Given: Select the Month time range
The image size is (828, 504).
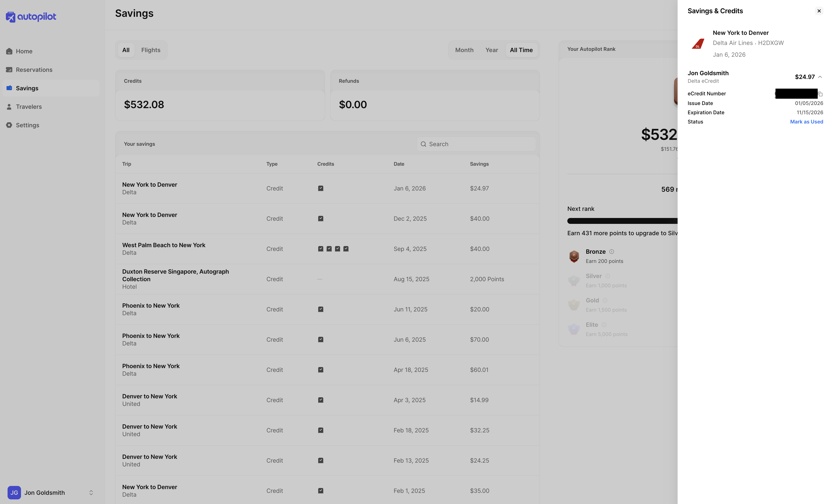Looking at the screenshot, I should pos(464,50).
